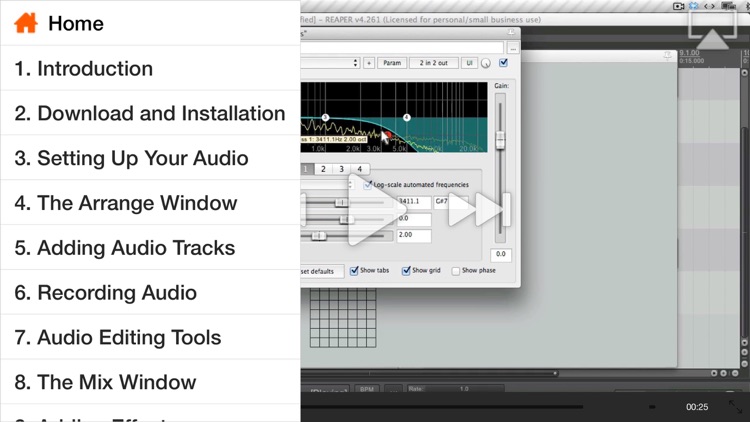
Task: Open chapter 2. Download and Installation
Action: click(x=150, y=113)
